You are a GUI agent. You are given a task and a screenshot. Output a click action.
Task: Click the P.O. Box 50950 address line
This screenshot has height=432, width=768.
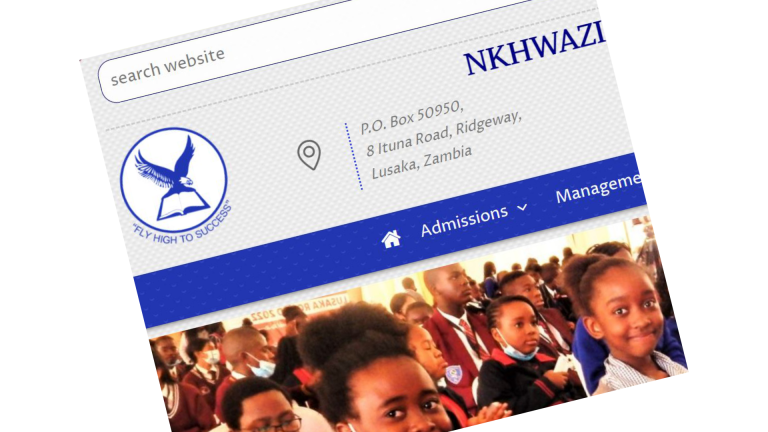[411, 118]
